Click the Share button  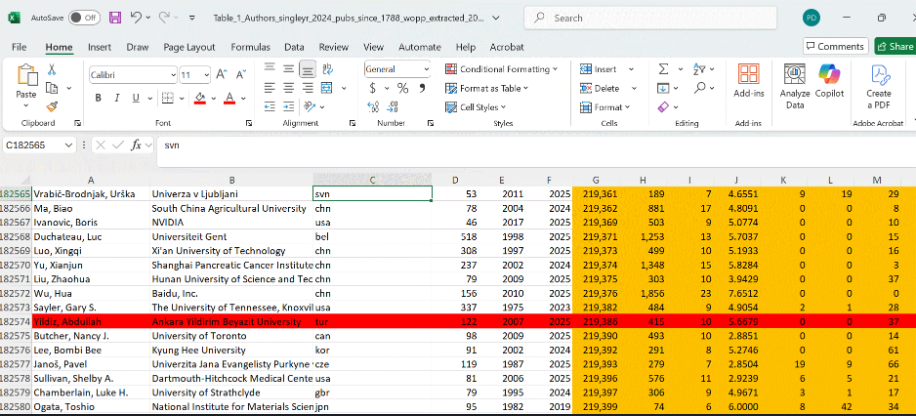[895, 46]
